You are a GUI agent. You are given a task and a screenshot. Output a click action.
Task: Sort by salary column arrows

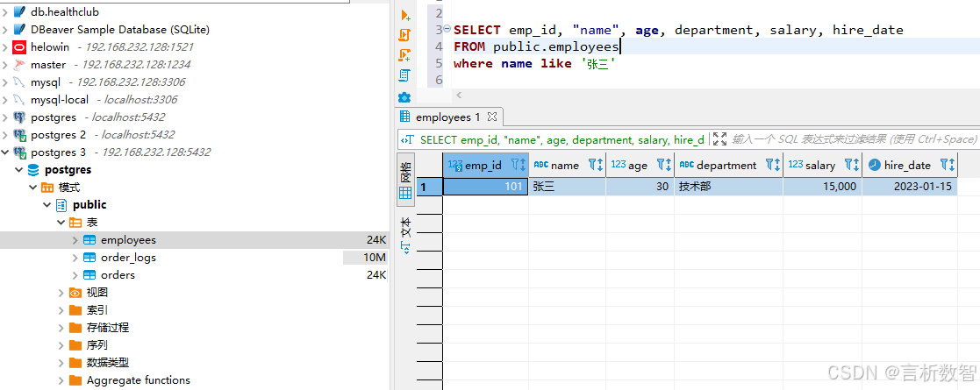tap(856, 165)
